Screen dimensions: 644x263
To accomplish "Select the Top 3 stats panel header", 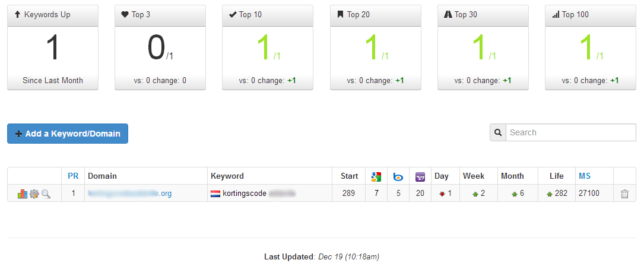I will tap(160, 15).
